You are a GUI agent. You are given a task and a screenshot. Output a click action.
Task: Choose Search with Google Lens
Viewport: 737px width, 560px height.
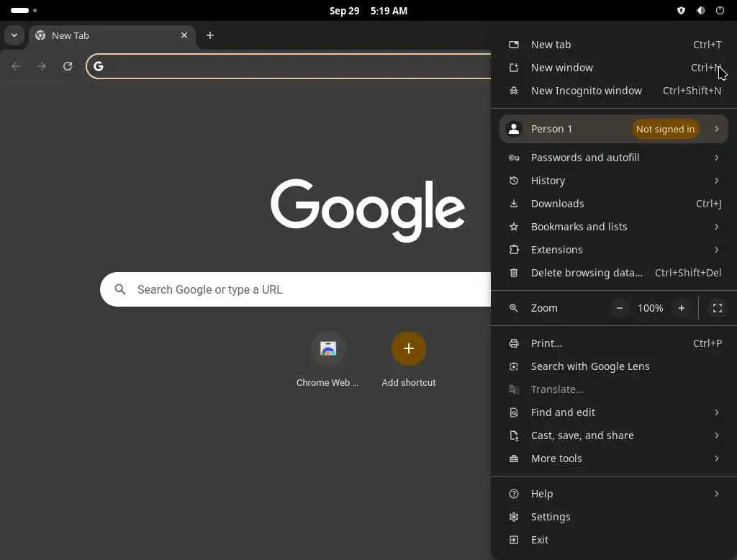click(x=614, y=366)
